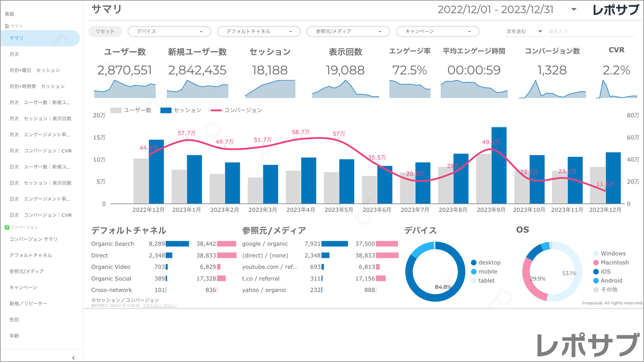Click the green check icon beside コンバージョン
The image size is (644, 362).
pyautogui.click(x=7, y=227)
